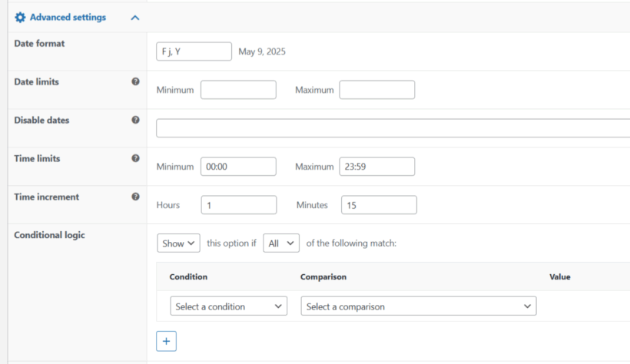Click the Date format input field
Viewport: 630px width, 364px height.
pyautogui.click(x=194, y=51)
